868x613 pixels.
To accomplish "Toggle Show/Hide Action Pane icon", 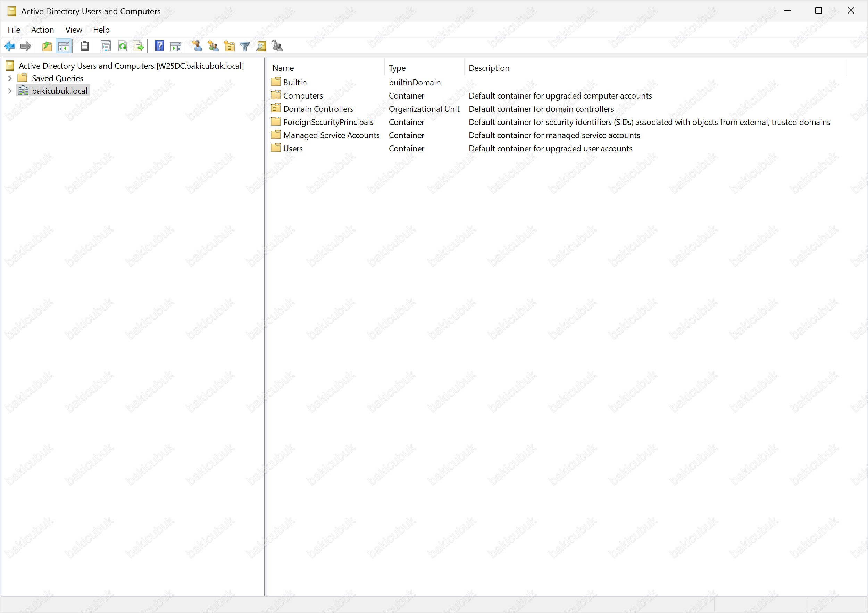I will [176, 47].
